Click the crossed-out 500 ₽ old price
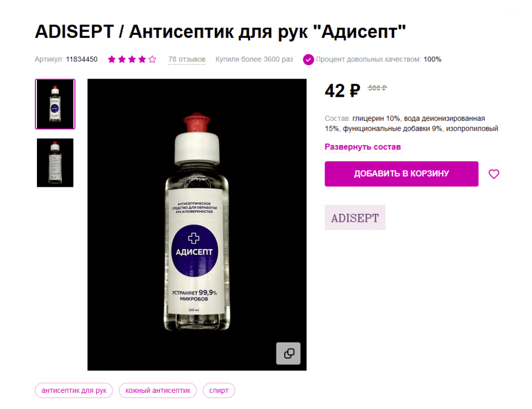 click(377, 88)
